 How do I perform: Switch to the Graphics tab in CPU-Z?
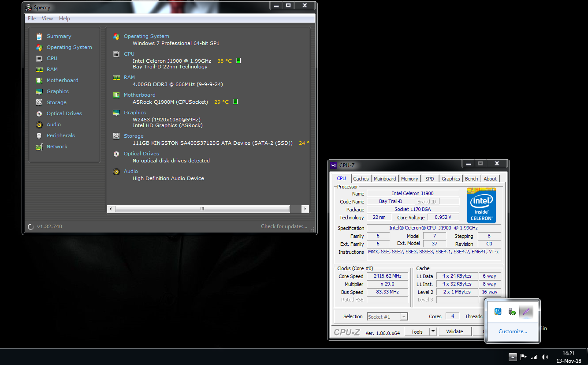451,179
